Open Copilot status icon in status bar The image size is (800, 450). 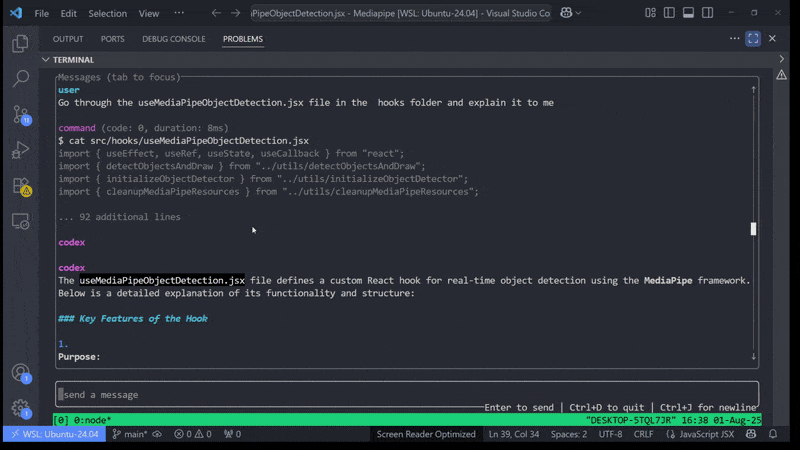751,434
